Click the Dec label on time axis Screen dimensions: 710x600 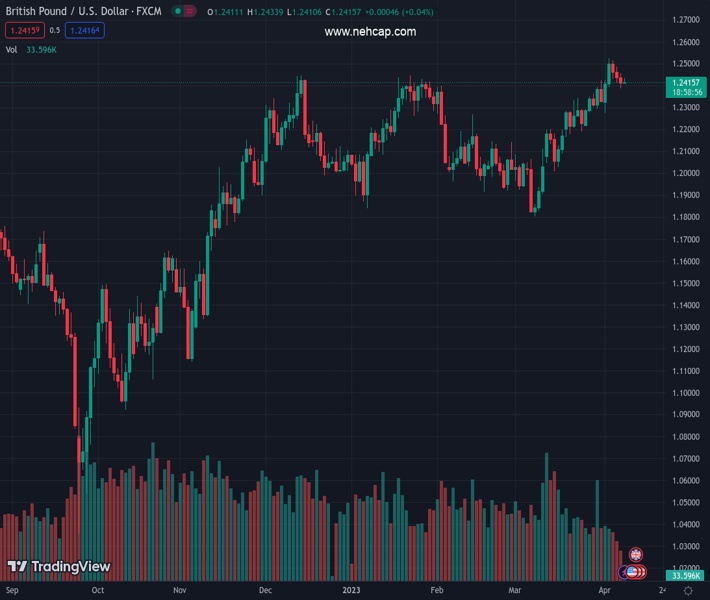click(x=265, y=591)
